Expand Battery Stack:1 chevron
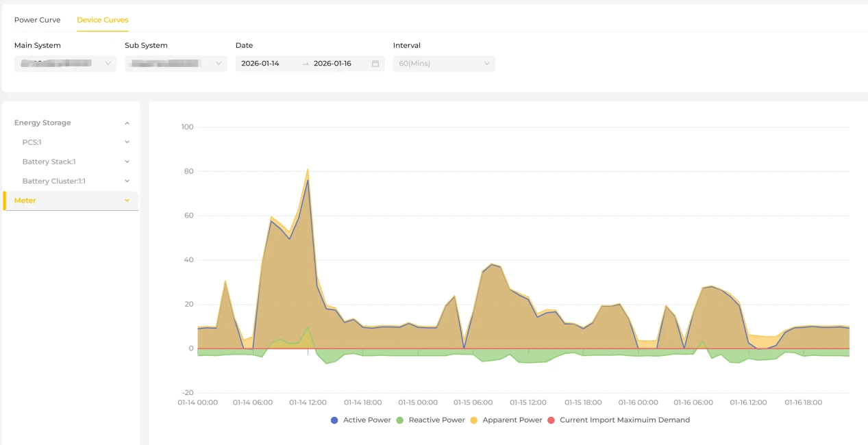The width and height of the screenshot is (868, 445). click(127, 162)
